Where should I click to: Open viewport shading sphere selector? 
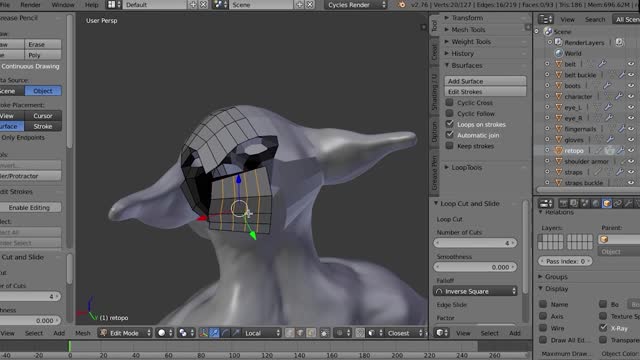pyautogui.click(x=165, y=333)
